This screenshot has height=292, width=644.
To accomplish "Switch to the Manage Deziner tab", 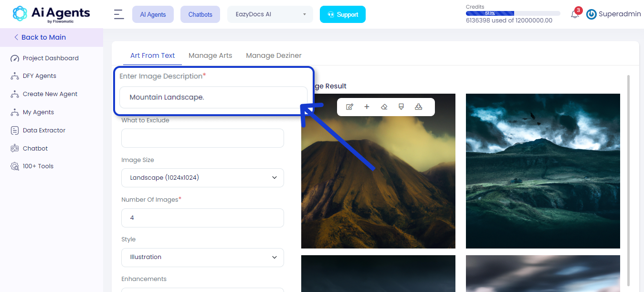I will (274, 55).
